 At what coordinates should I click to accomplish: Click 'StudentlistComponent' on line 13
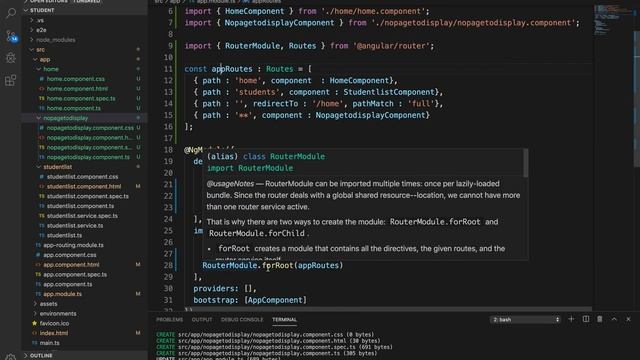coord(389,92)
